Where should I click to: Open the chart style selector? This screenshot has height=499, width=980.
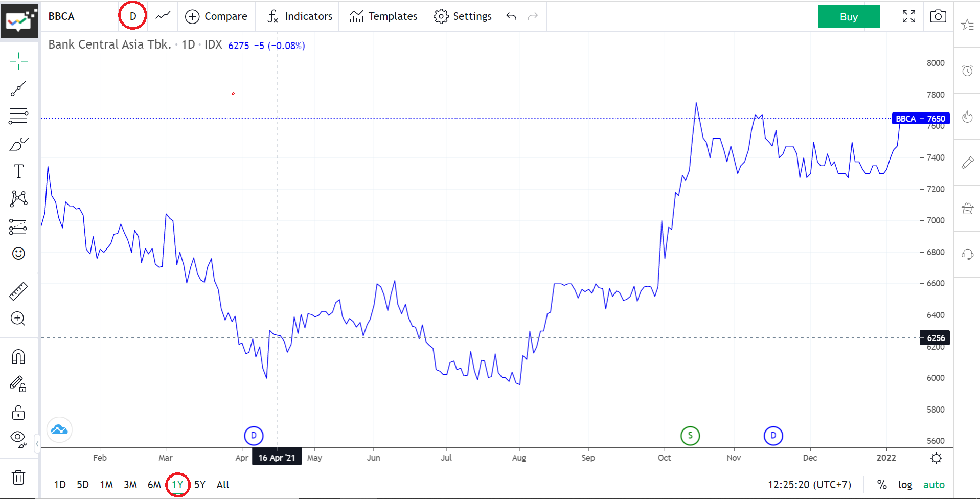pyautogui.click(x=162, y=16)
